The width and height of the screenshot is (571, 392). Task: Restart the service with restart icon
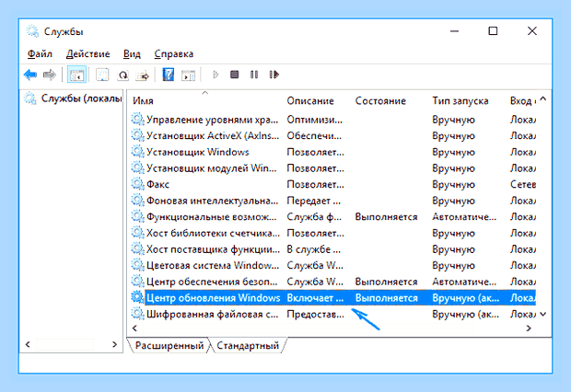[274, 75]
